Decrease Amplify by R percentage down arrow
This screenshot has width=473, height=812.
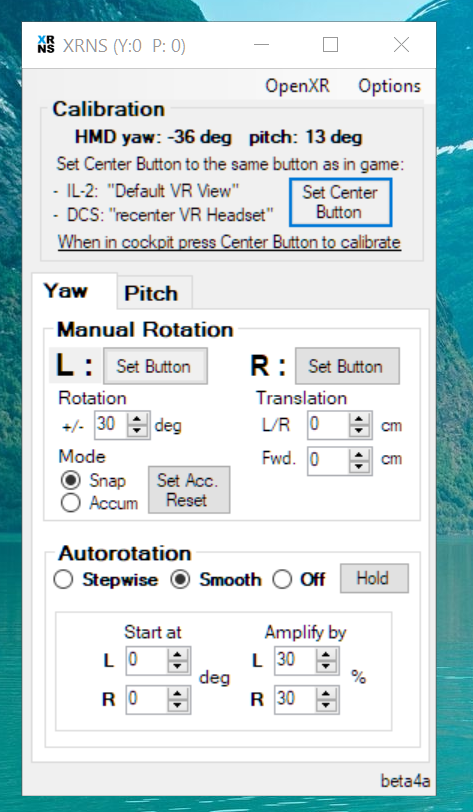tap(326, 705)
